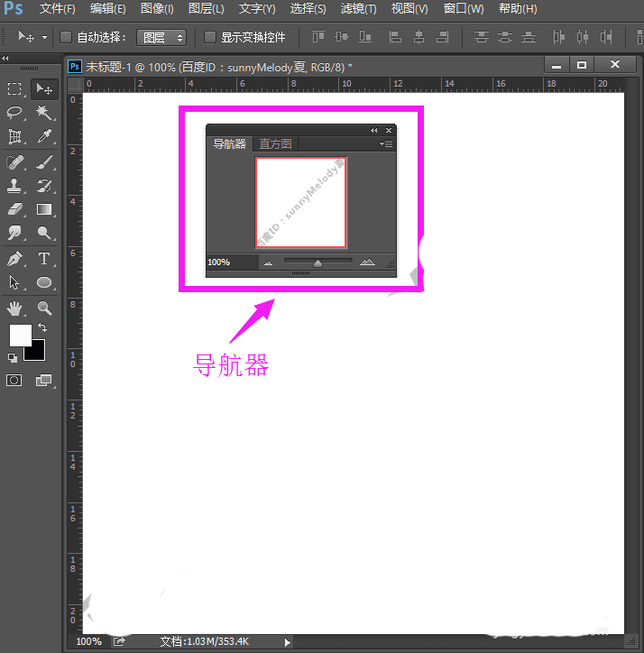
Task: Click the Navigator preview thumbnail
Action: pos(300,202)
